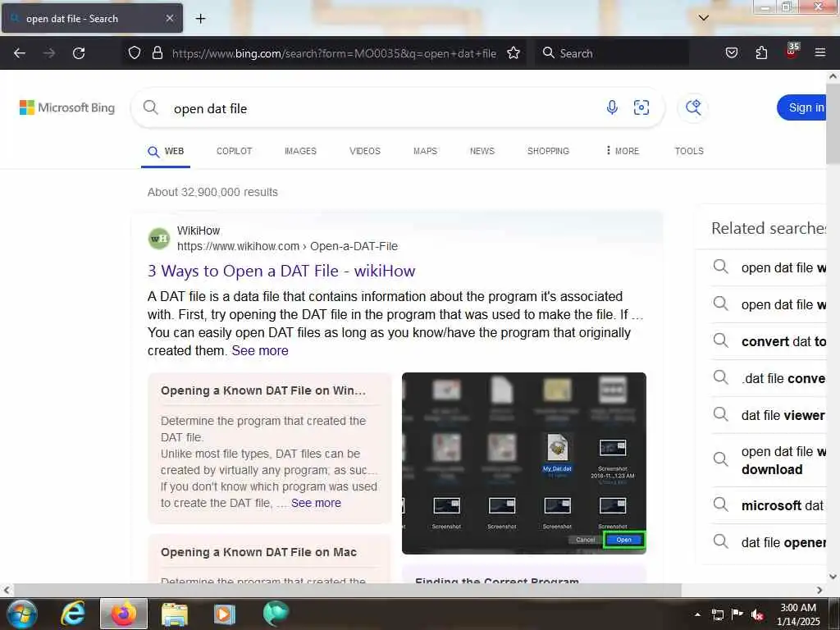
Task: Click the Firefox taskbar button
Action: click(x=124, y=614)
